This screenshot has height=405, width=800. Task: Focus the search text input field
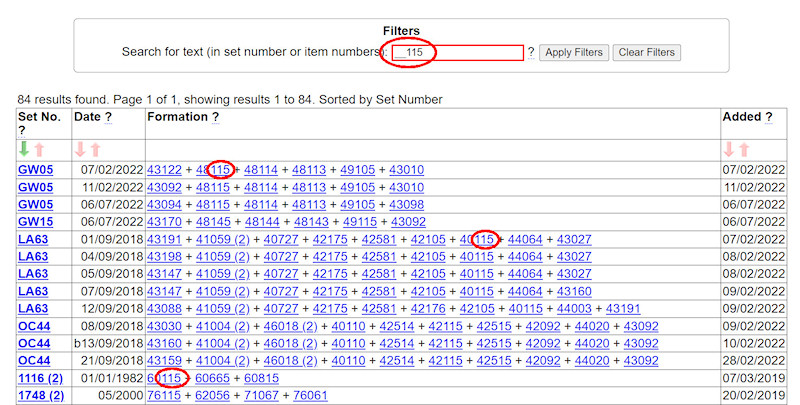coord(457,52)
